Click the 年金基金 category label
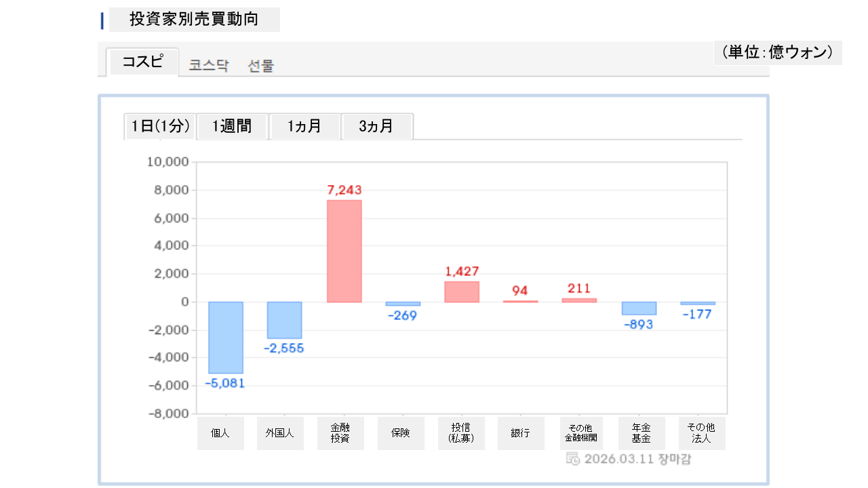The height and width of the screenshot is (488, 868). point(641,434)
